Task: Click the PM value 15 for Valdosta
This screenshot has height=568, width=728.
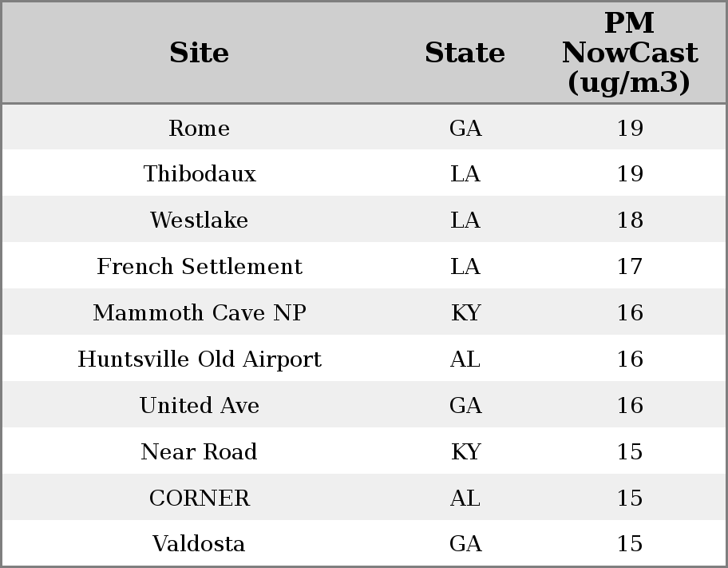Action: point(630,544)
